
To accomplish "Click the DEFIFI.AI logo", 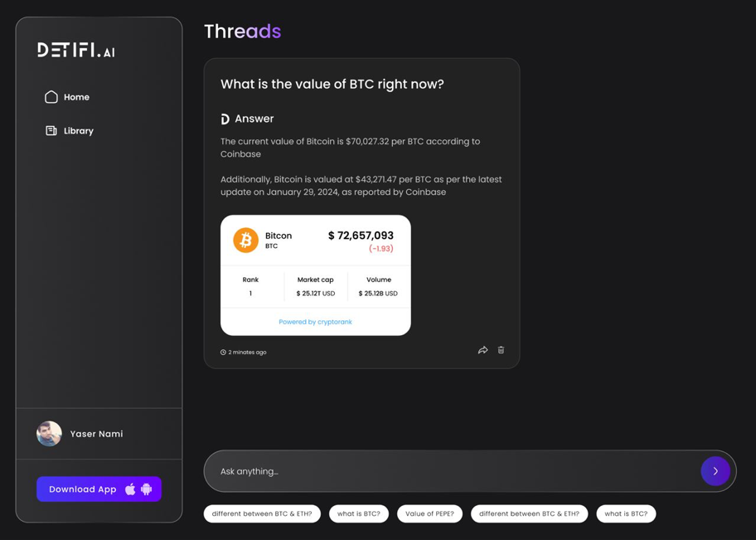I will [x=76, y=50].
